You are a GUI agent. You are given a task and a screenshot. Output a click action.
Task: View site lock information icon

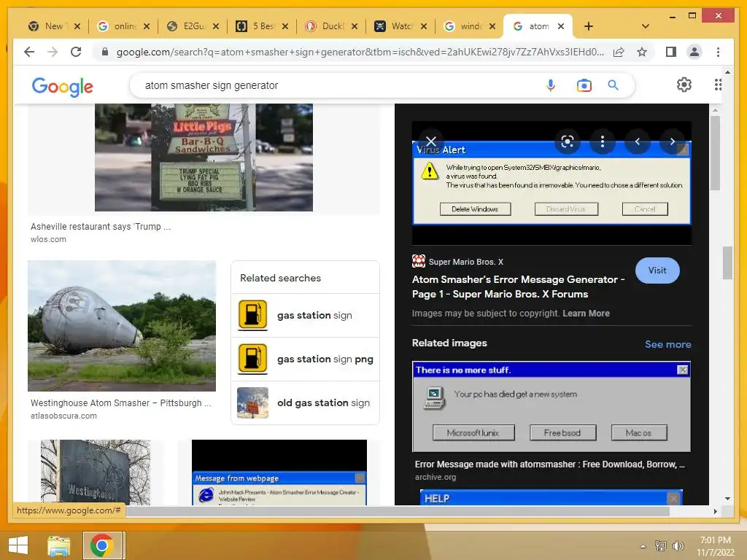(x=105, y=52)
